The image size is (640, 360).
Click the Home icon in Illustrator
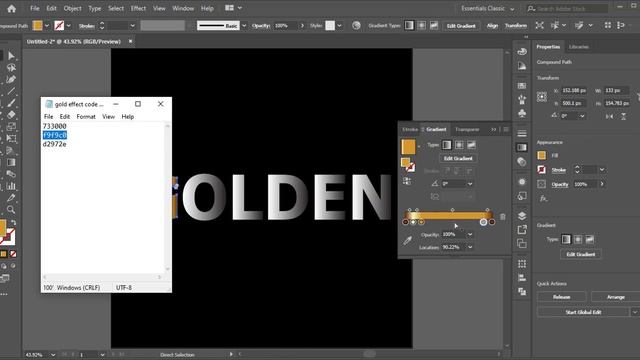(x=11, y=8)
